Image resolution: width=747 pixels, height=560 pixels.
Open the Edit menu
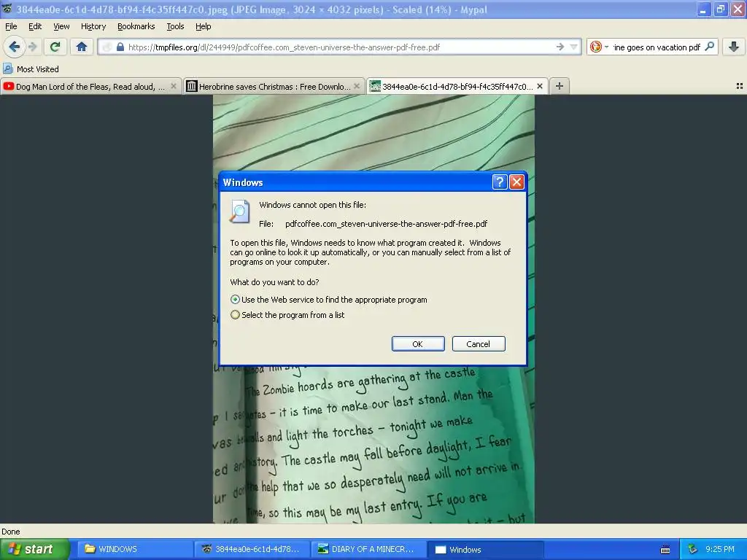point(35,26)
